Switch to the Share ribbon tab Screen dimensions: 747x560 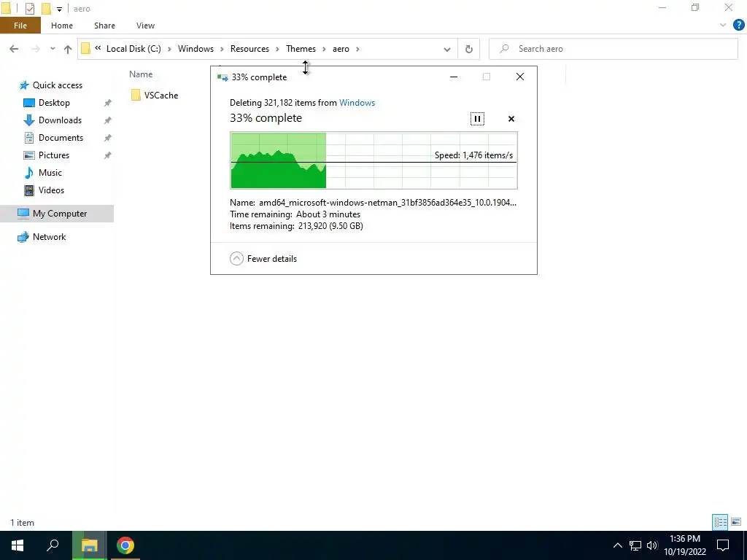[x=104, y=26]
